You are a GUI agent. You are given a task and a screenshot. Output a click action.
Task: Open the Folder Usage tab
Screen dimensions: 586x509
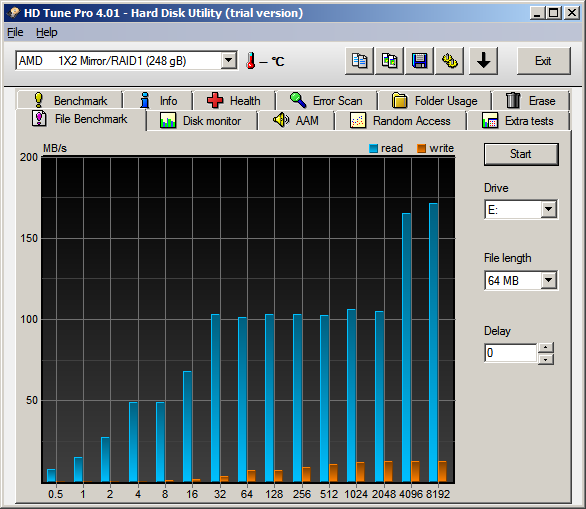click(x=435, y=101)
